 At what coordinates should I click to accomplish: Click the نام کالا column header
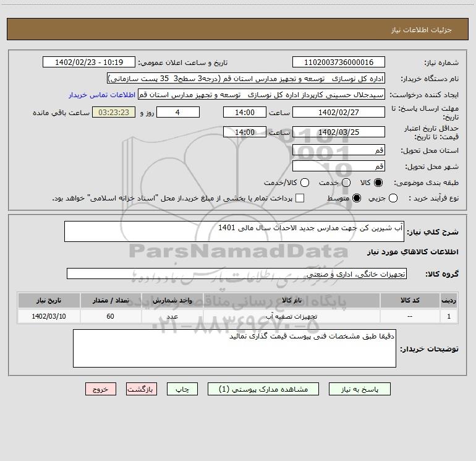coord(291,300)
